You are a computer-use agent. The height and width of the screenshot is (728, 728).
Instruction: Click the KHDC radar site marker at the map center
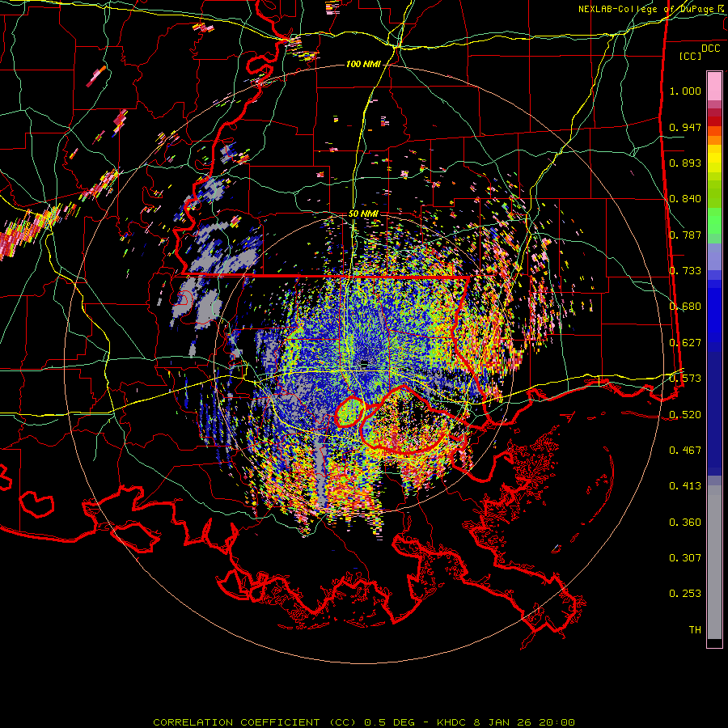(x=364, y=363)
